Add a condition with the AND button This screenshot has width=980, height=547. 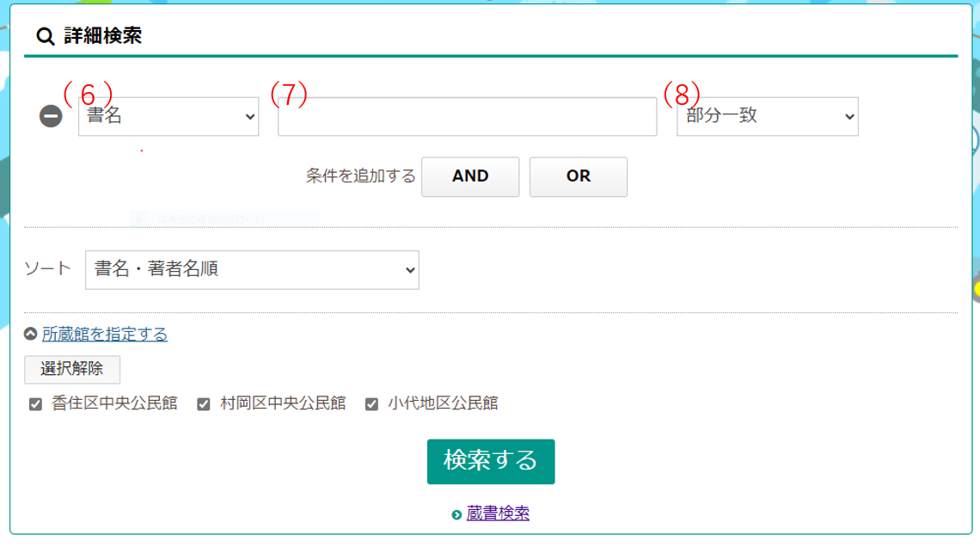[x=470, y=176]
